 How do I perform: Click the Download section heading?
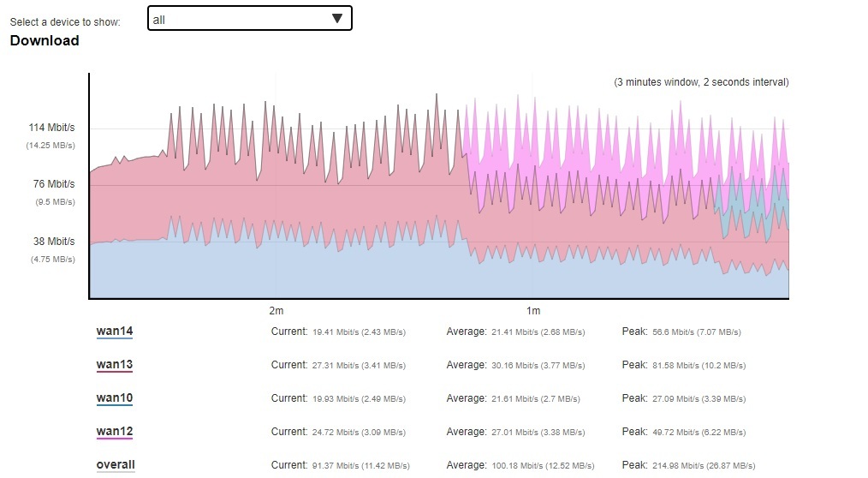[45, 41]
